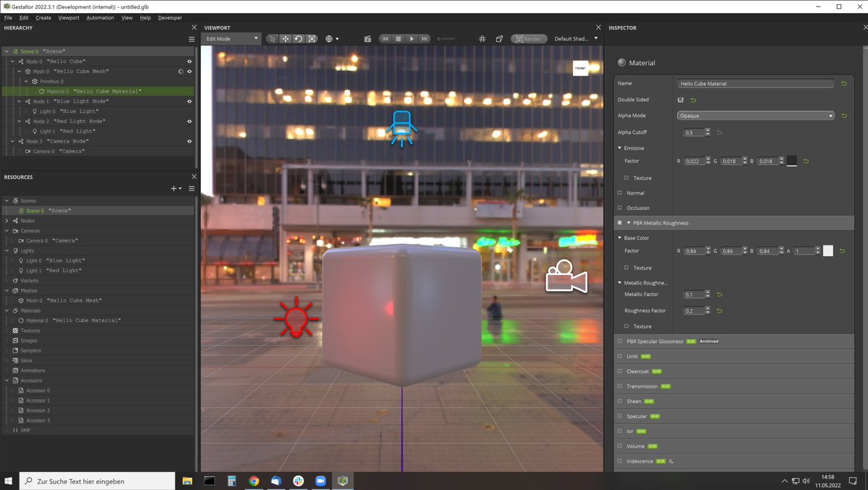Screen dimensions: 868x490
Task: Click the cube bounding box icon in toolbar
Action: point(499,38)
